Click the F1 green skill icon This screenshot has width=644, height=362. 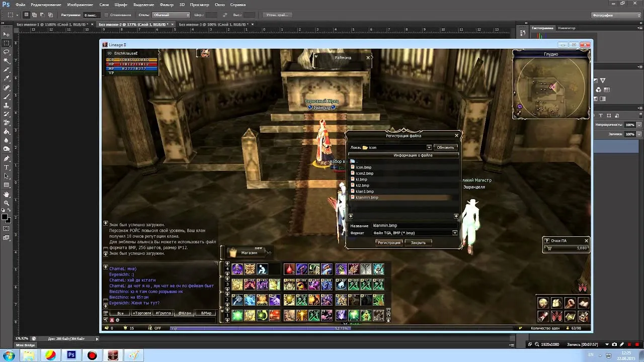coord(237,315)
